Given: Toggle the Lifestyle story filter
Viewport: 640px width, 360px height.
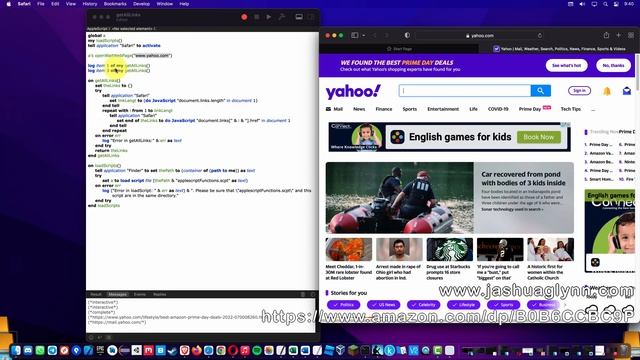Looking at the screenshot, I should [x=463, y=304].
